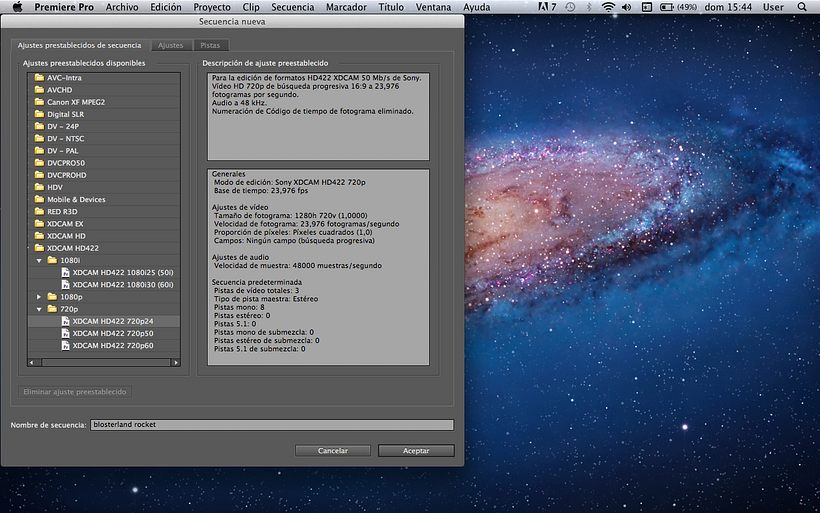Click the Aceptar button
The width and height of the screenshot is (820, 513).
416,451
